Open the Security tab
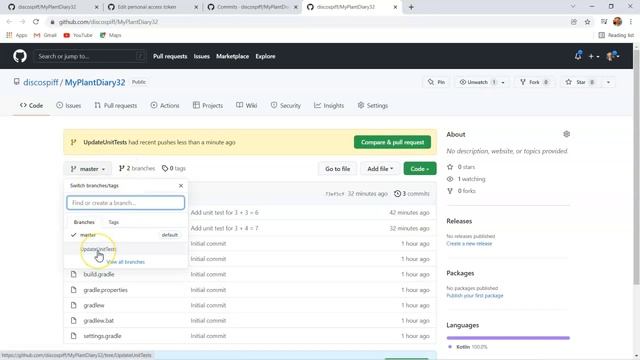The image size is (640, 360). pos(286,105)
